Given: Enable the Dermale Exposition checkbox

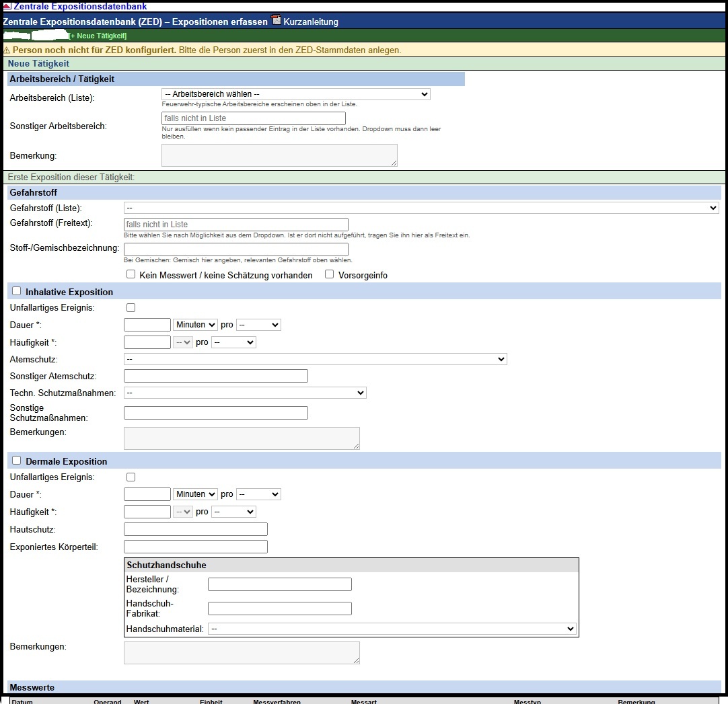Looking at the screenshot, I should click(x=17, y=461).
